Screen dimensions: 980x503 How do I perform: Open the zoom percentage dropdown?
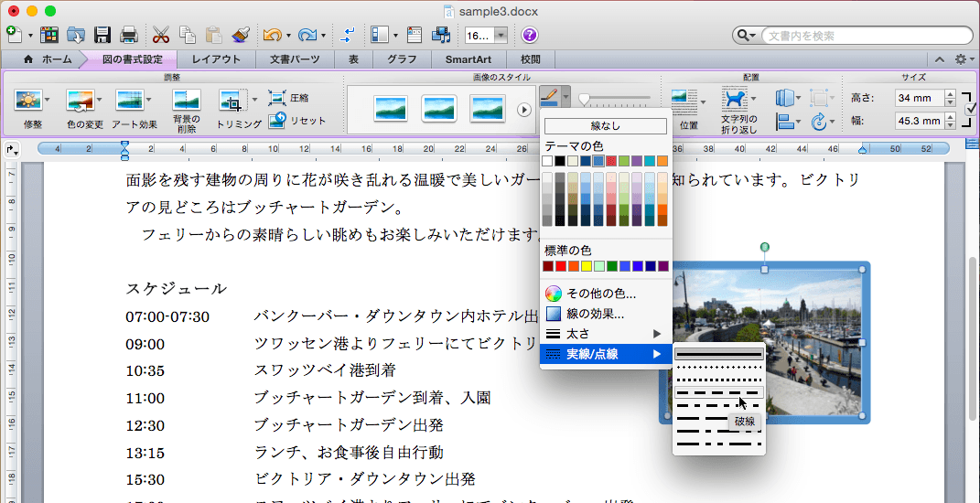coord(502,36)
